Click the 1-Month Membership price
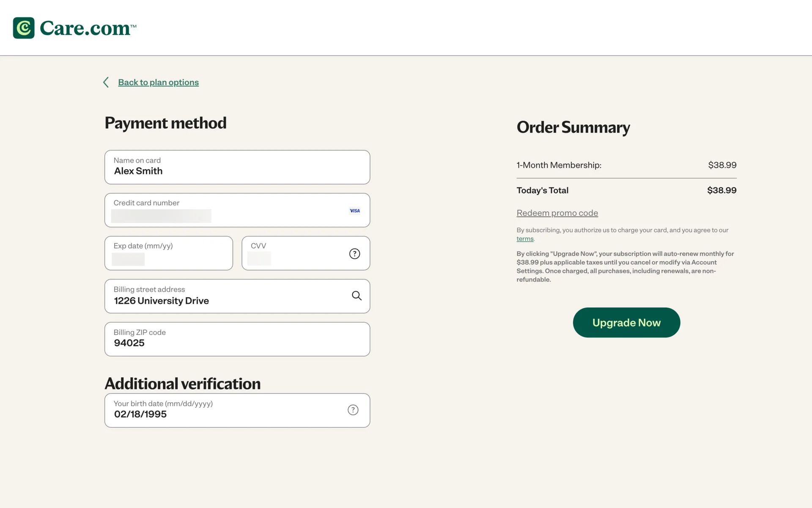Image resolution: width=812 pixels, height=508 pixels. (722, 165)
